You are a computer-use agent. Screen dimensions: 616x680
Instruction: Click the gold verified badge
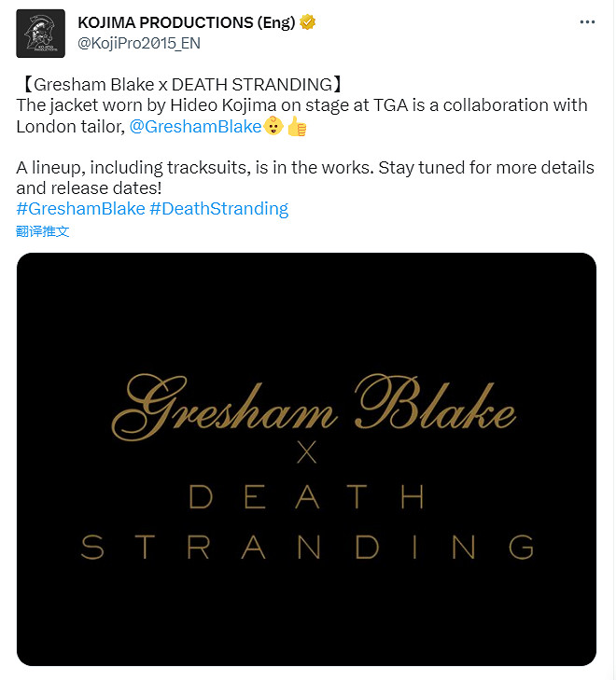(307, 22)
